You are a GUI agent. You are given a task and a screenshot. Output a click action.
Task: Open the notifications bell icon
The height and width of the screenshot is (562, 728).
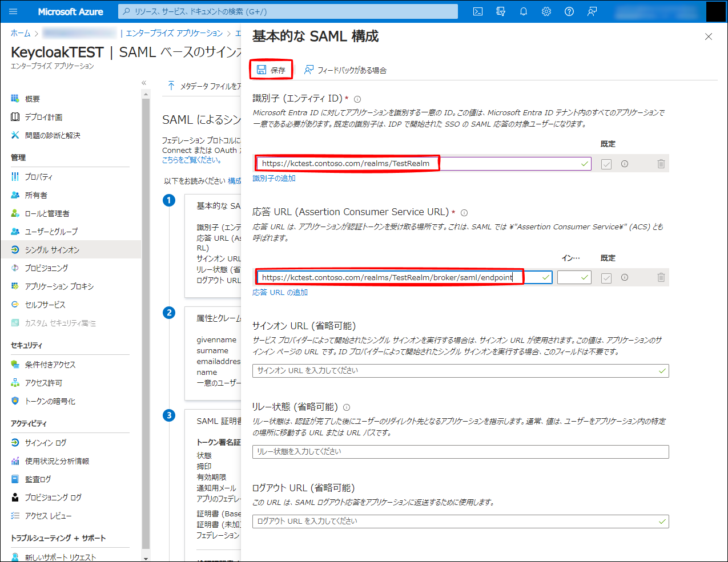pos(524,11)
